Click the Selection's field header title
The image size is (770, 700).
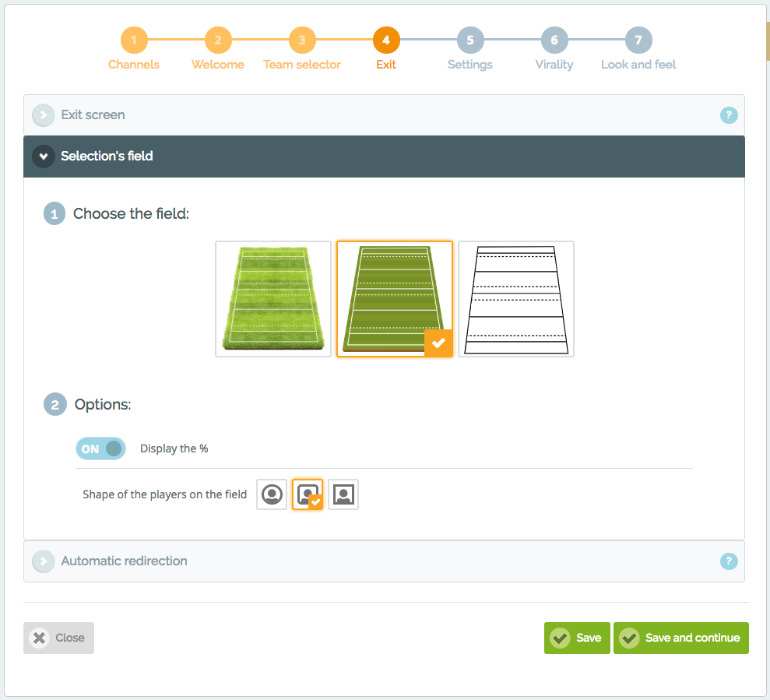[x=107, y=157]
